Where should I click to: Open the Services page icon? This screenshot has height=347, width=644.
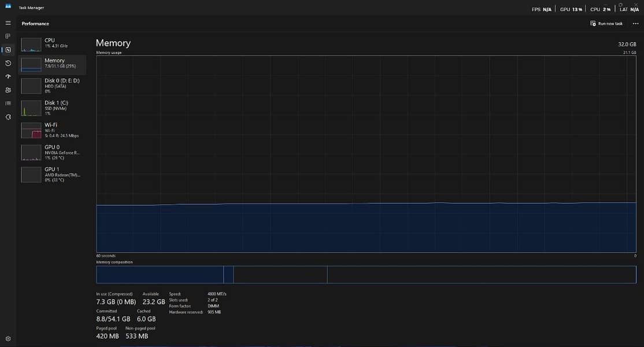(x=8, y=117)
